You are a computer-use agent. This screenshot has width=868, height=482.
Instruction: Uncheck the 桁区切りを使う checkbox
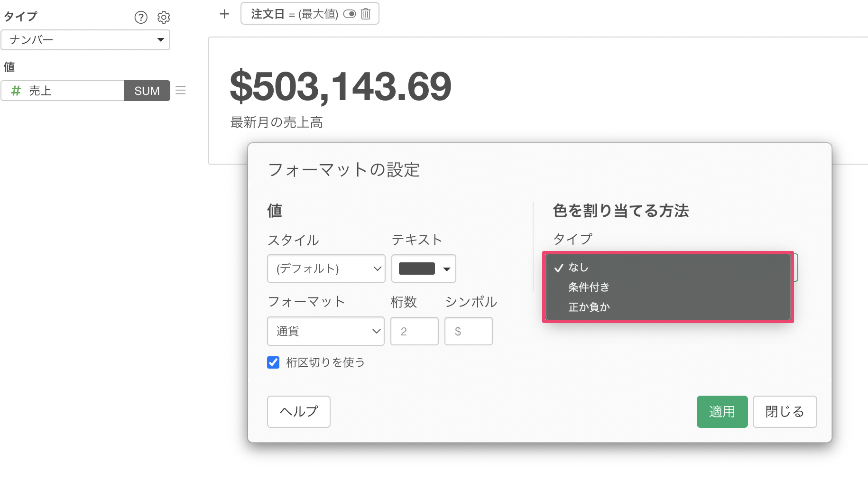tap(273, 362)
